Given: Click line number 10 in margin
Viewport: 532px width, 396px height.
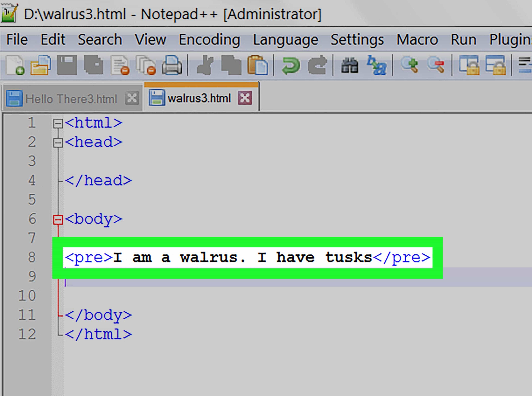Looking at the screenshot, I should click(x=27, y=296).
